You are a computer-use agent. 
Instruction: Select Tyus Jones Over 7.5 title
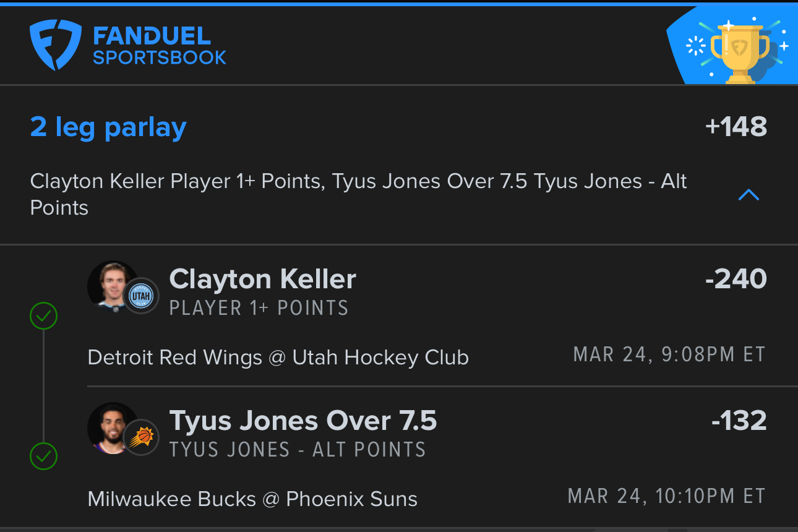pos(303,421)
